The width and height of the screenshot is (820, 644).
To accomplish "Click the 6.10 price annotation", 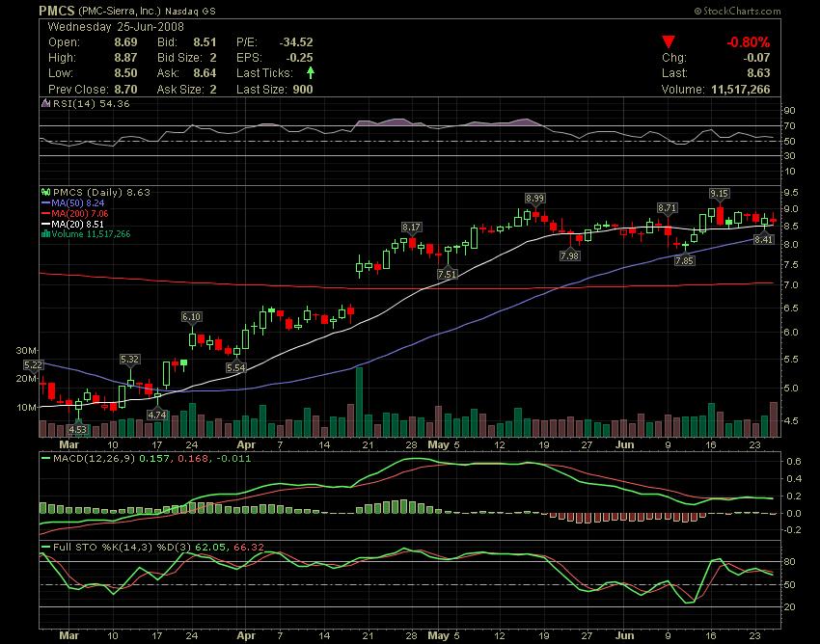I will pos(191,317).
